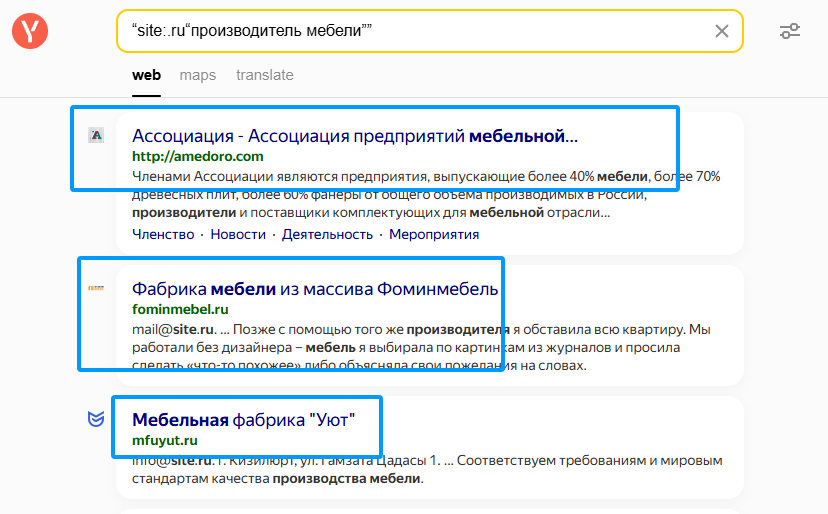The width and height of the screenshot is (828, 514).
Task: Open the Членство sitelink
Action: [163, 234]
